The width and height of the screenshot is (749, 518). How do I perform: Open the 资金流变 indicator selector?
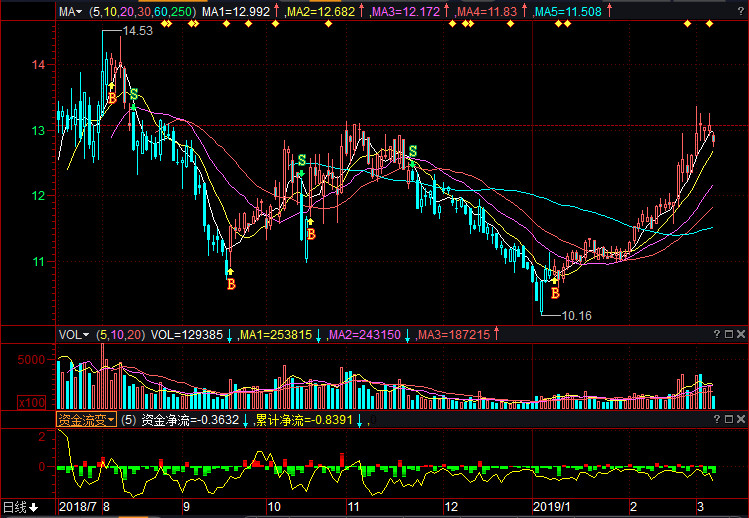pyautogui.click(x=86, y=420)
